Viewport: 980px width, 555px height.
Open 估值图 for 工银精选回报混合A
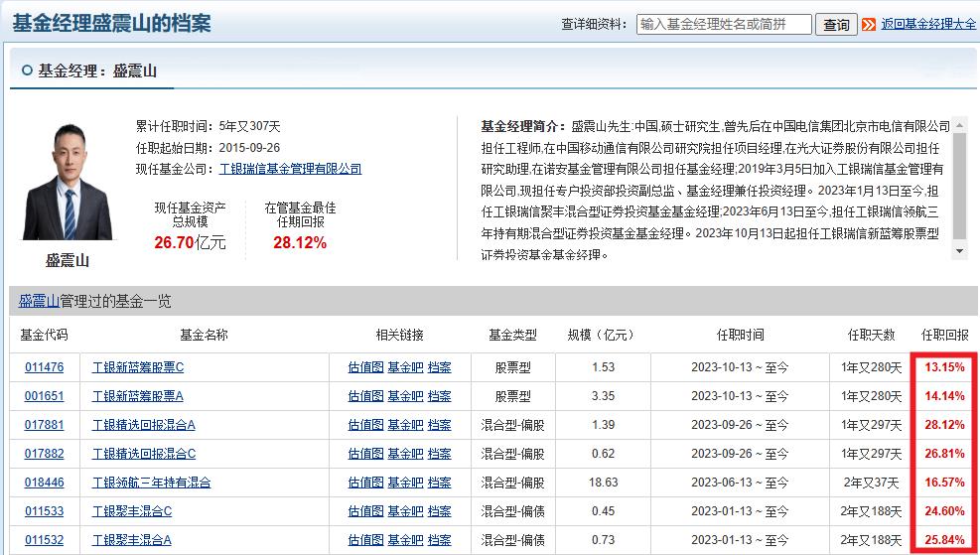pos(365,425)
